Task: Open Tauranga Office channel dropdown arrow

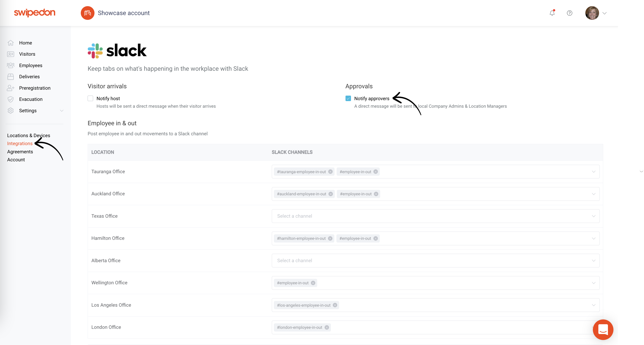Action: click(594, 172)
